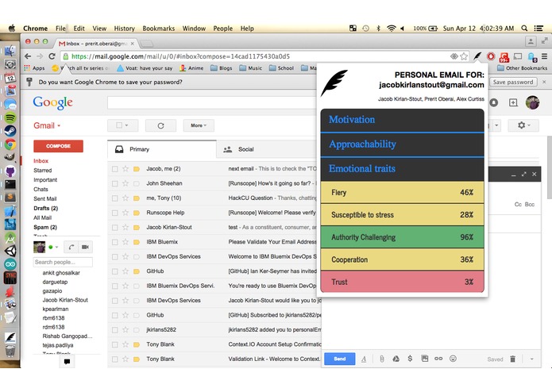The width and height of the screenshot is (552, 392).
Task: Open the Primary inbox tab
Action: (x=162, y=149)
